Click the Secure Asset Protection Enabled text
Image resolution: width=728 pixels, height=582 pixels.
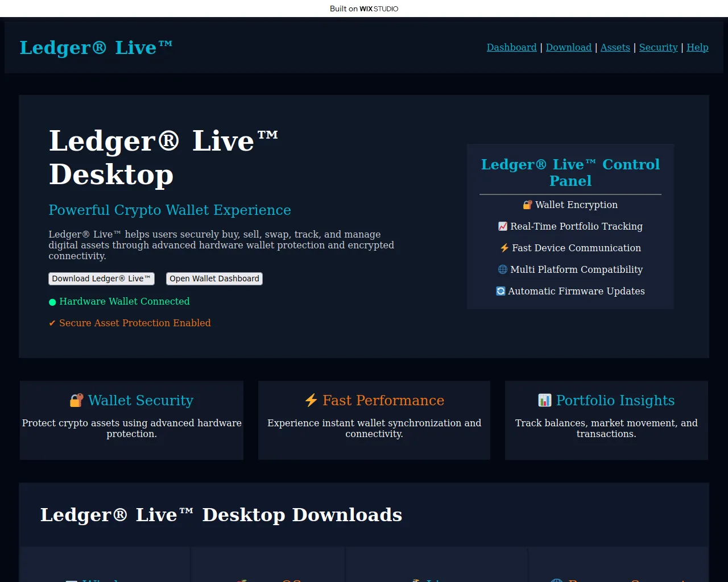click(x=135, y=323)
